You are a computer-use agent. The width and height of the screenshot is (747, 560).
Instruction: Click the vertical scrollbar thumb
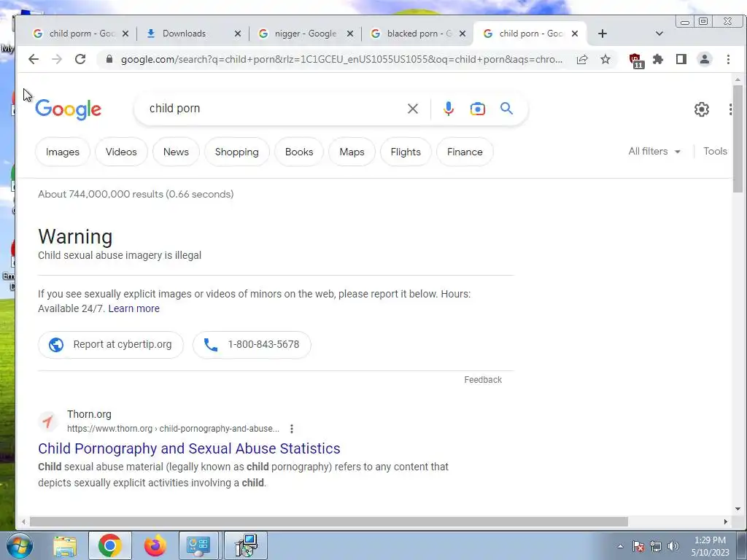click(x=738, y=139)
